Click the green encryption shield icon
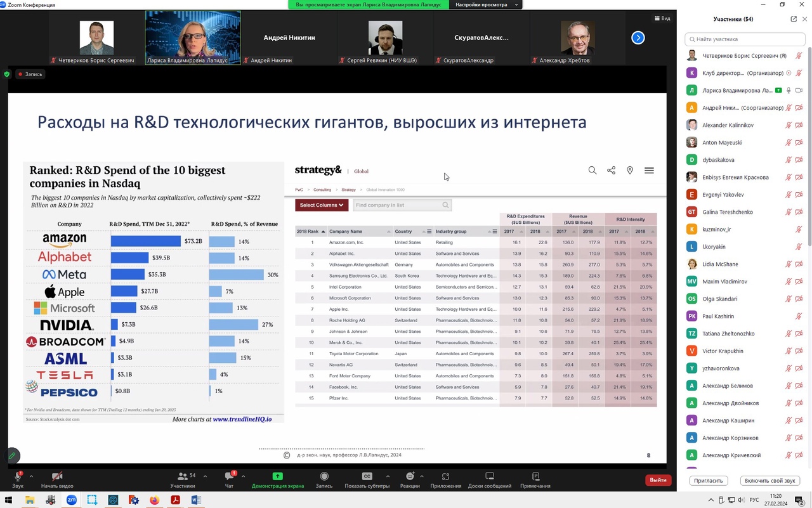The image size is (812, 508). [x=7, y=74]
